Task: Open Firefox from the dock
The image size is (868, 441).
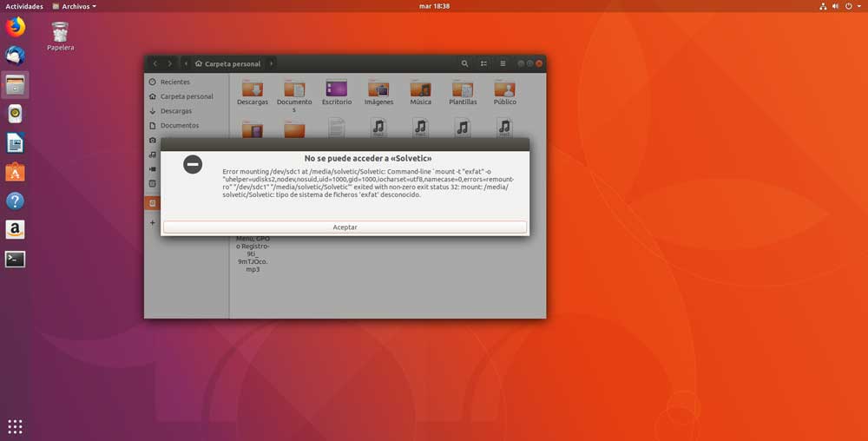Action: (15, 27)
